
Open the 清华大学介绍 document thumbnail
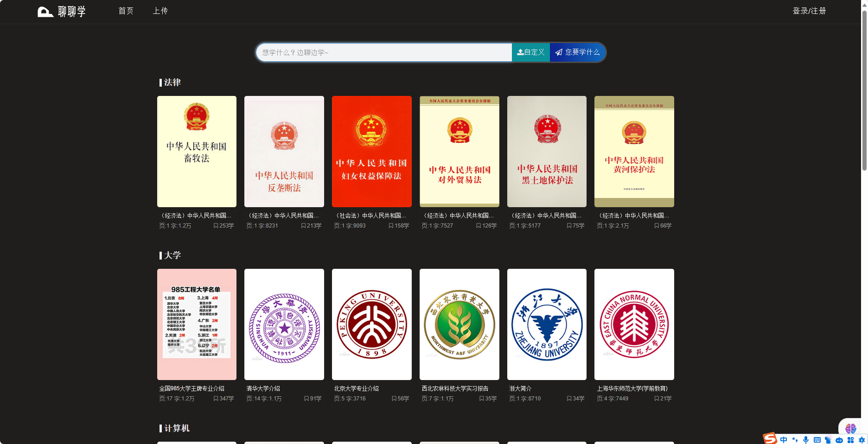[x=284, y=324]
